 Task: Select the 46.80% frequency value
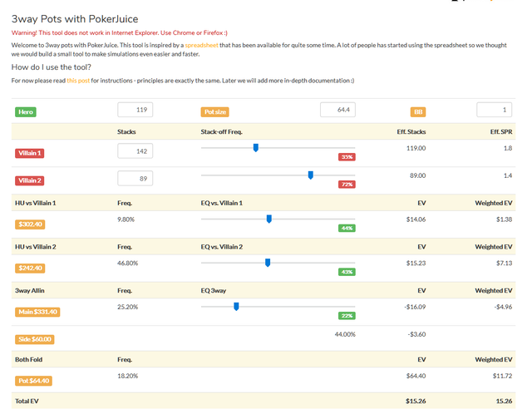tap(127, 263)
